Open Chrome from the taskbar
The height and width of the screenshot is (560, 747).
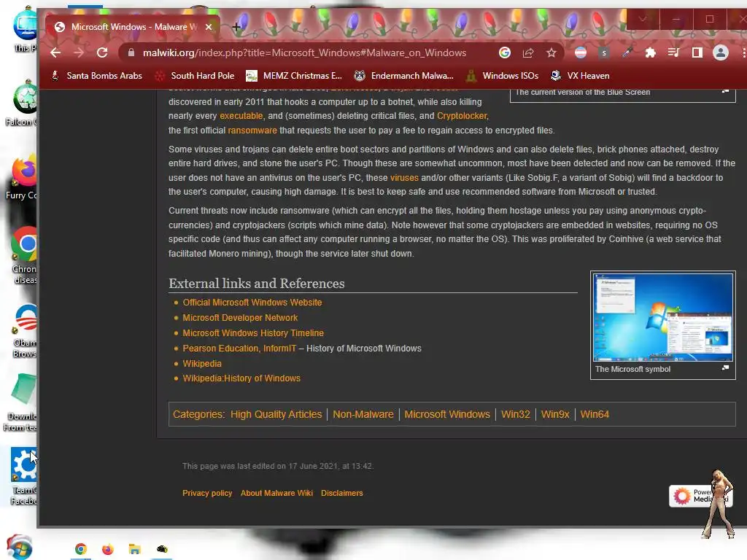[80, 549]
